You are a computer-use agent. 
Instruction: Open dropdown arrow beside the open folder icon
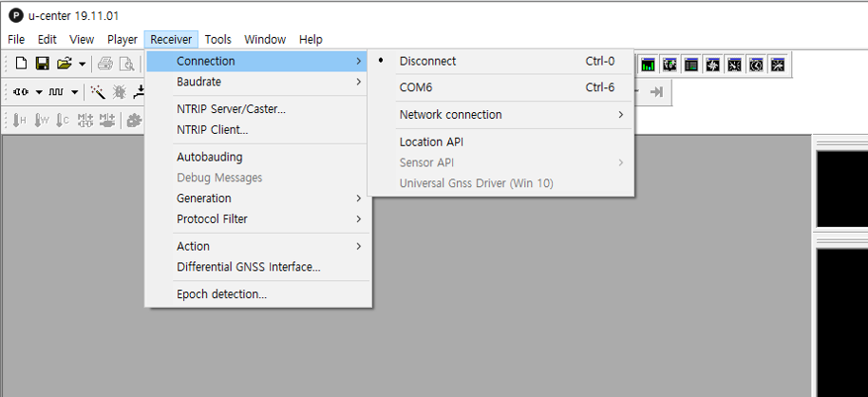pos(82,65)
